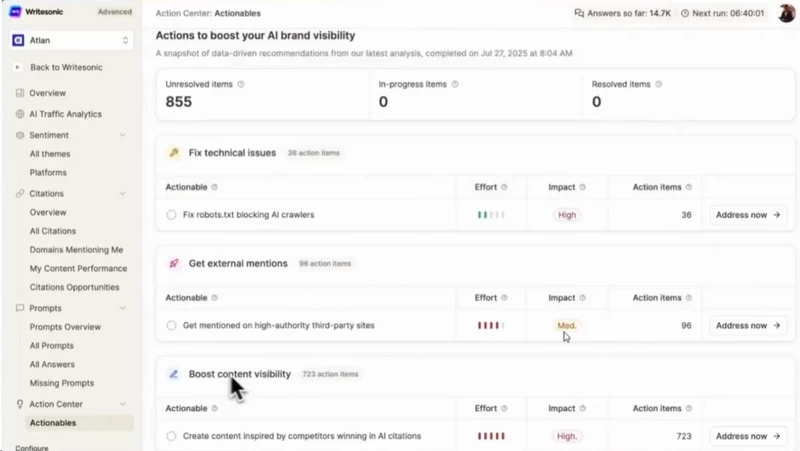The height and width of the screenshot is (451, 800).
Task: Click the rocket icon for Get external mentions
Action: [174, 263]
